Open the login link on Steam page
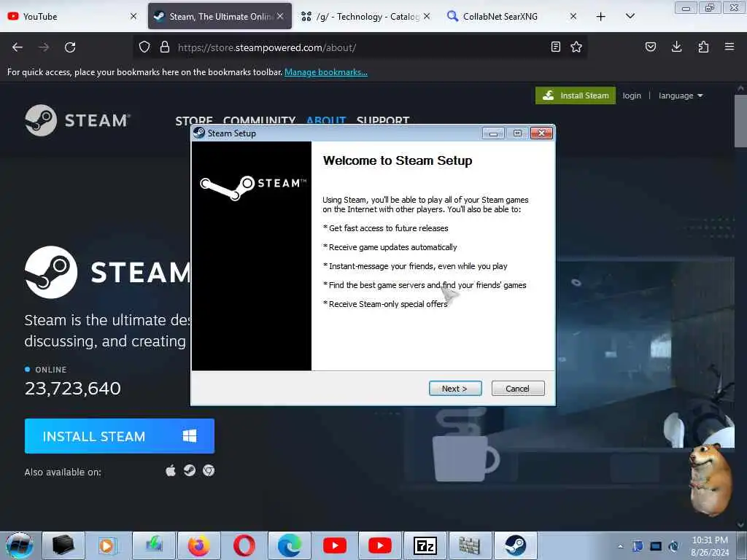747x560 pixels. 632,96
